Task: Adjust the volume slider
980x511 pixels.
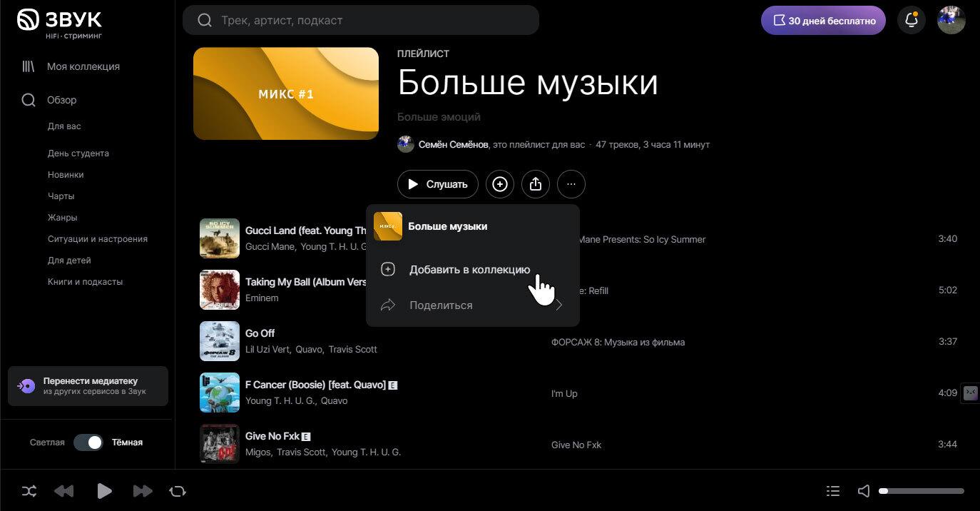Action: point(922,491)
